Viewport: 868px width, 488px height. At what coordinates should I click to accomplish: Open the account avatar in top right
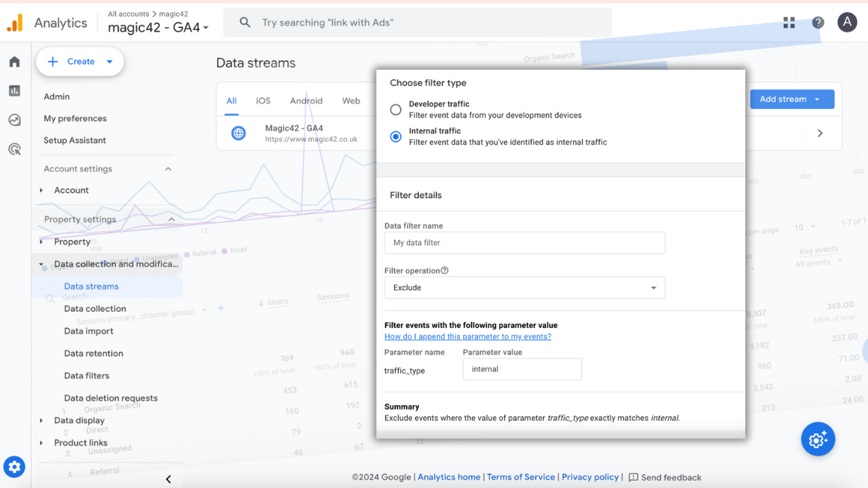847,22
